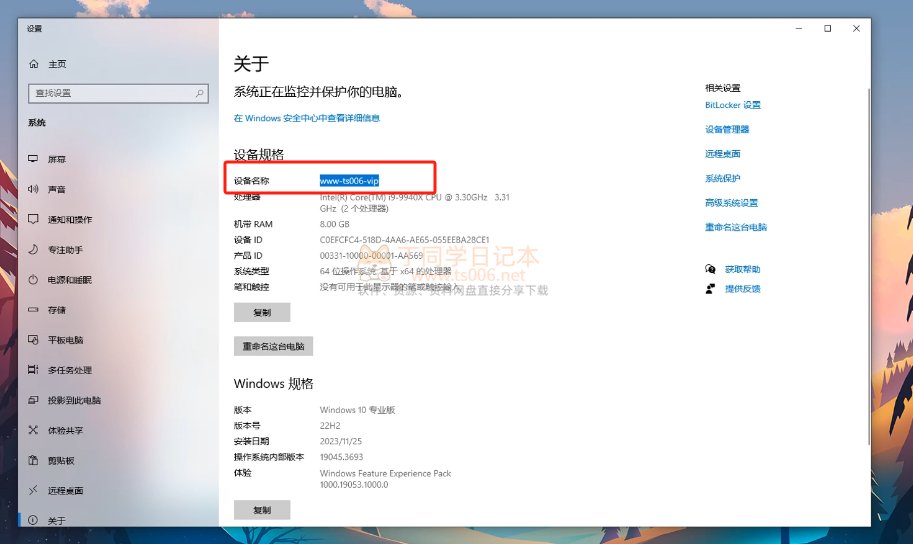913x544 pixels.
Task: Click the 在 Windows 安全中心中查看详细信息 link
Action: click(x=306, y=118)
